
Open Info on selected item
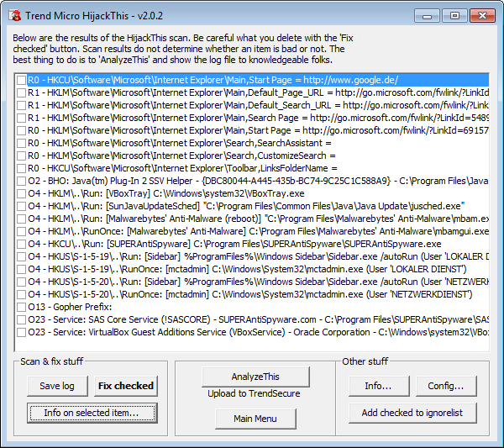click(x=89, y=413)
